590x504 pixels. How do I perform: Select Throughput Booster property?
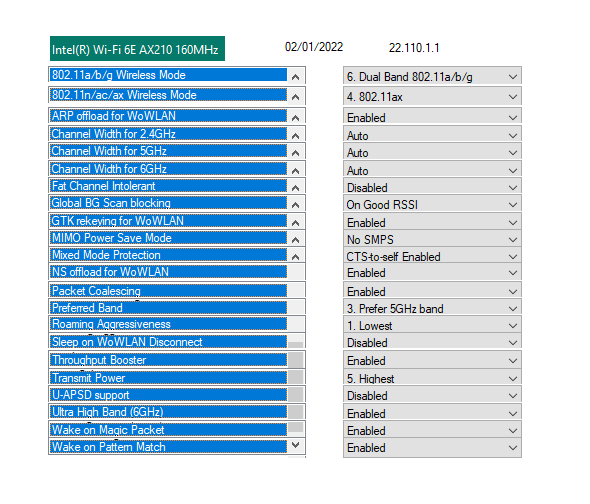point(168,360)
